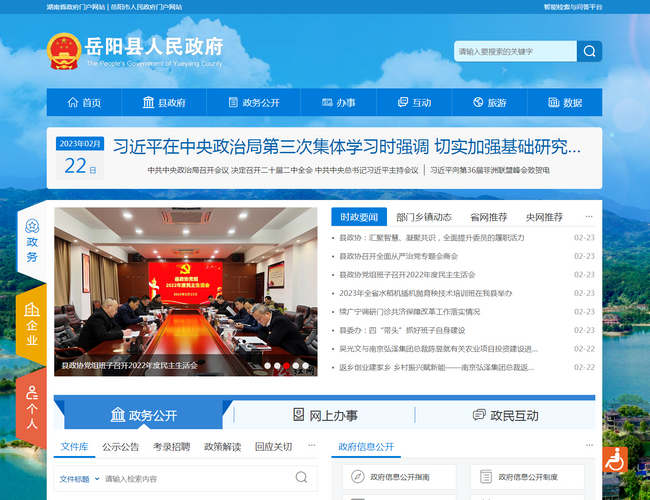
Task: Select the 个人 side tab
Action: click(x=32, y=407)
